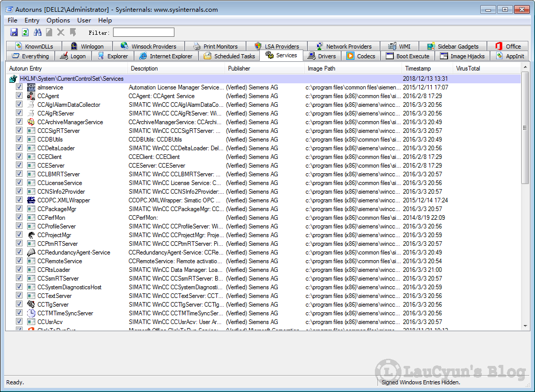Select the CCNSInfo2Provider entry name
The width and height of the screenshot is (535, 392).
point(61,192)
